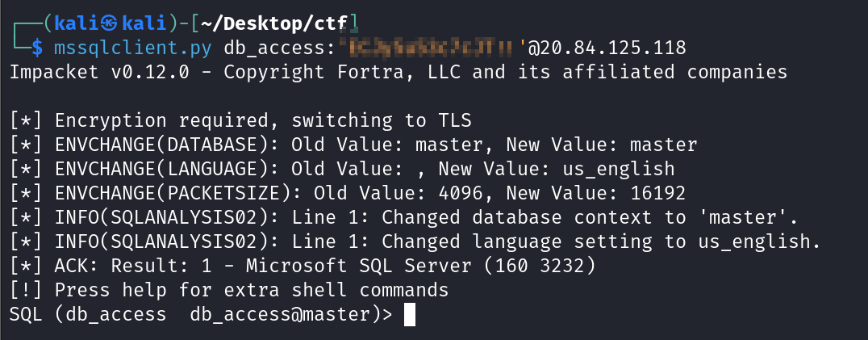Click the "Press help for extra shell commands" text
The image size is (868, 340).
(x=252, y=290)
